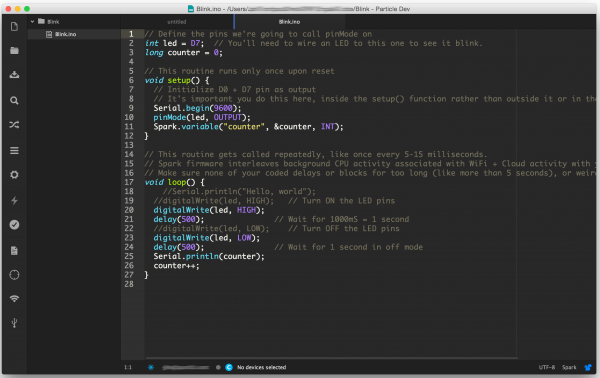600x378 pixels.
Task: Click line number 6 in the gutter
Action: point(131,80)
